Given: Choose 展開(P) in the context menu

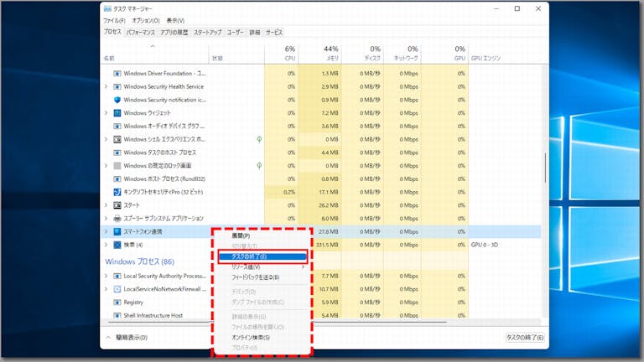Looking at the screenshot, I should pos(241,235).
